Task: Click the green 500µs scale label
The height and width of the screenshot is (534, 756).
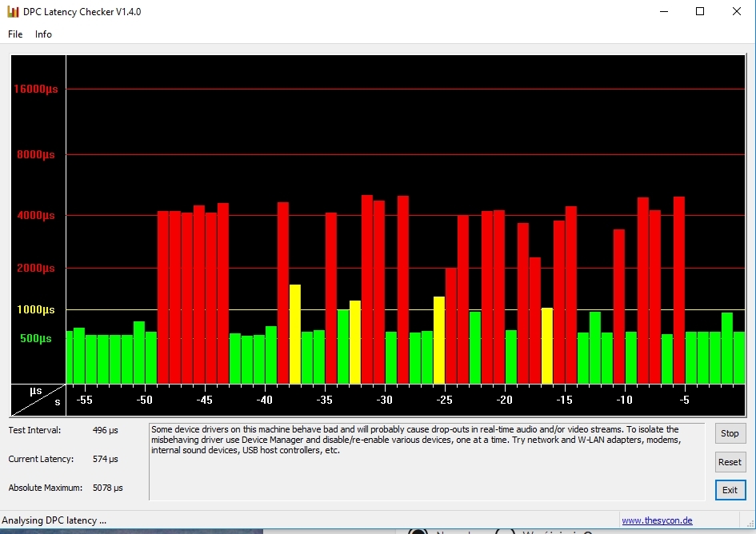Action: pos(36,338)
